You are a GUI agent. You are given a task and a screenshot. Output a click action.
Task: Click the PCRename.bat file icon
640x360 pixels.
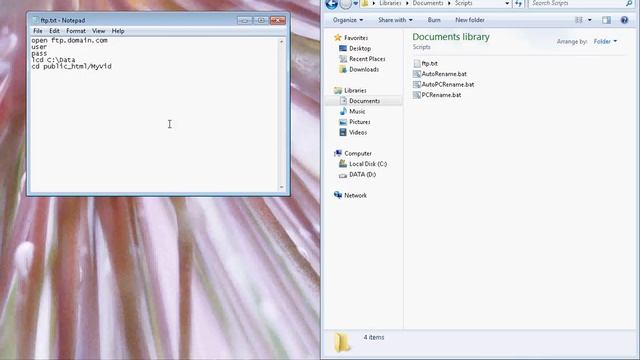click(x=417, y=95)
